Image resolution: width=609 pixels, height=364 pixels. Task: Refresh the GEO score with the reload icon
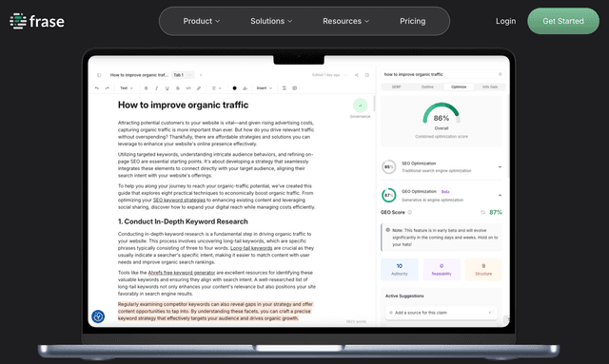[x=482, y=212]
